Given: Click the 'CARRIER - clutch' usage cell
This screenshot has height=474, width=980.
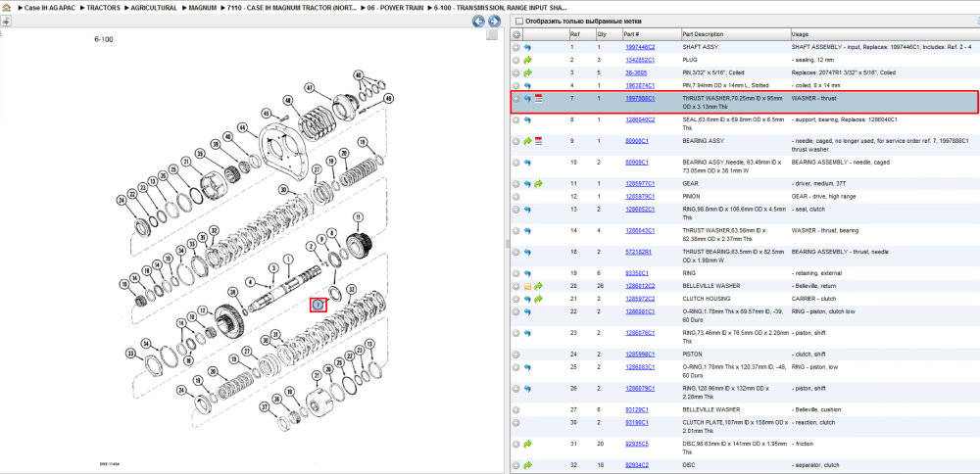Looking at the screenshot, I should click(813, 299).
